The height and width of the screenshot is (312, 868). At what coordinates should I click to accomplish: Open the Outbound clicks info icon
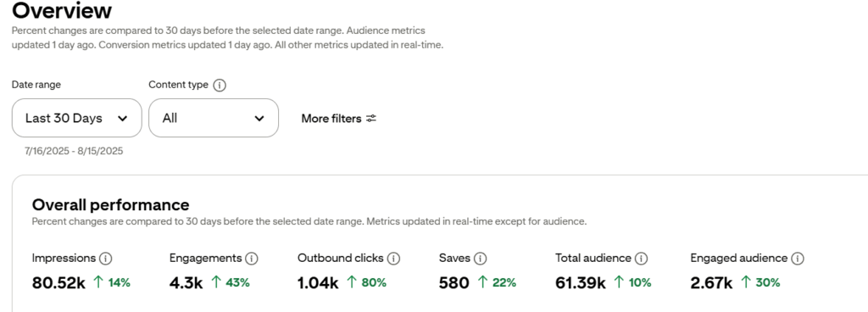click(x=393, y=259)
